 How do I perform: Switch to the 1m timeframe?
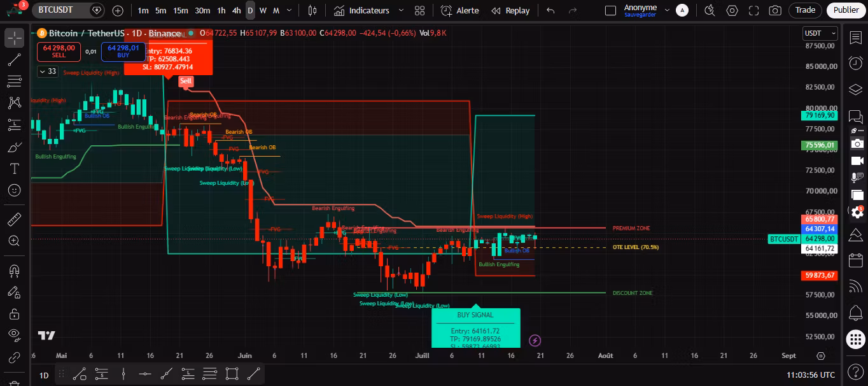[x=143, y=10]
